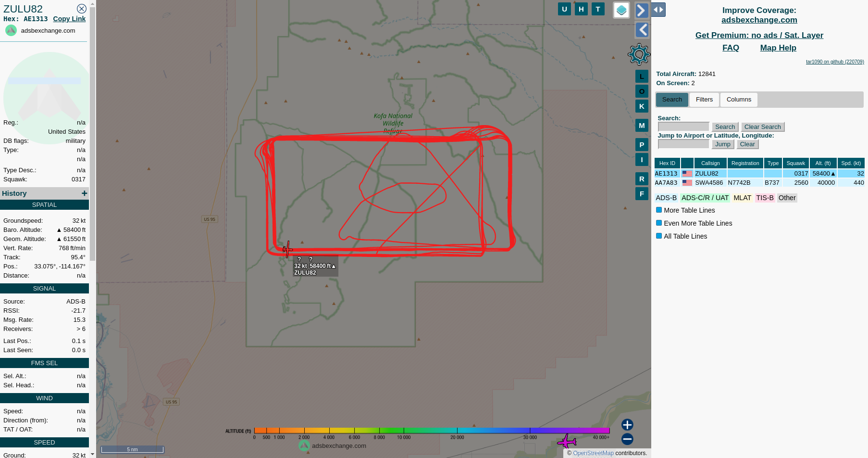
Task: Copy Link for ZULU82
Action: pos(69,19)
